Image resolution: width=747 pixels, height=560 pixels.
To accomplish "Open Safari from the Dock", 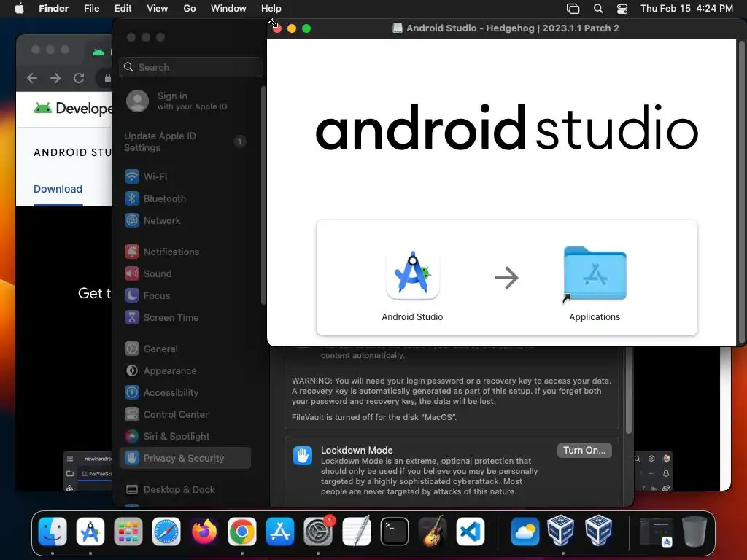I will (166, 532).
